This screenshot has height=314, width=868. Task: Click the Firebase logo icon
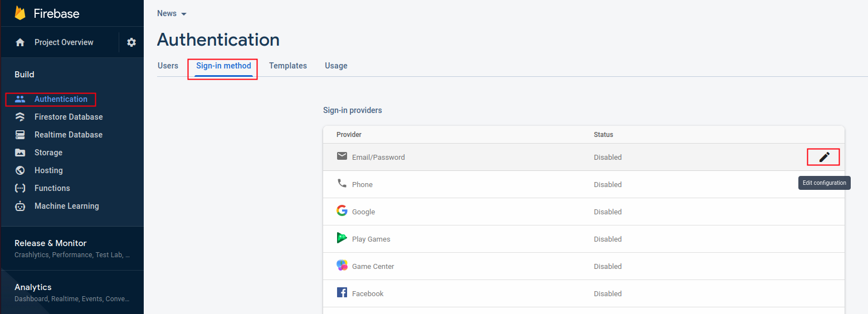pos(20,13)
